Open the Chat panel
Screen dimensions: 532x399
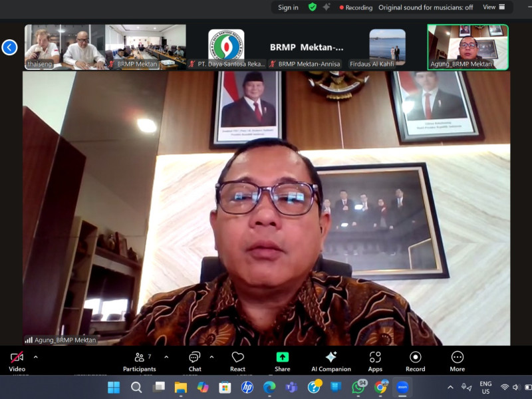[194, 358]
